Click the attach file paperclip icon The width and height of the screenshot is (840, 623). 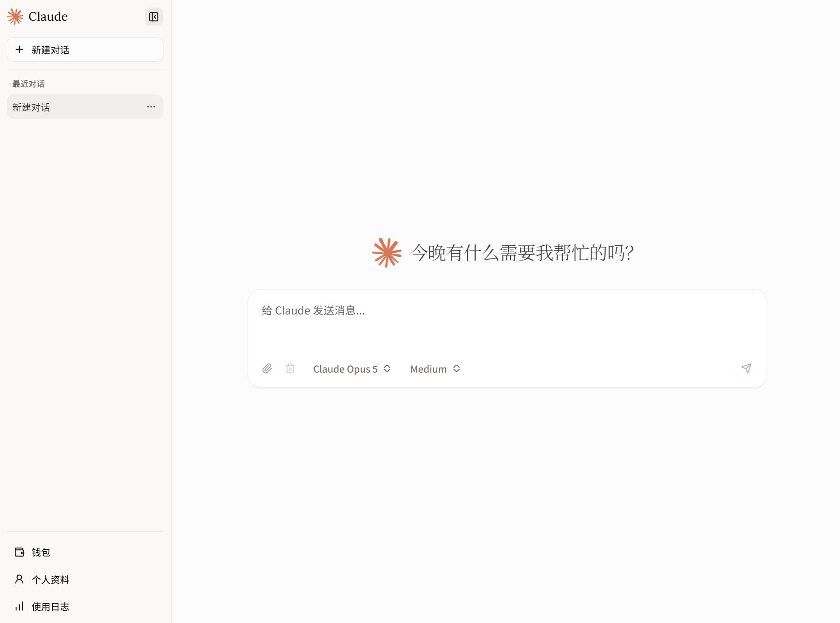click(267, 369)
